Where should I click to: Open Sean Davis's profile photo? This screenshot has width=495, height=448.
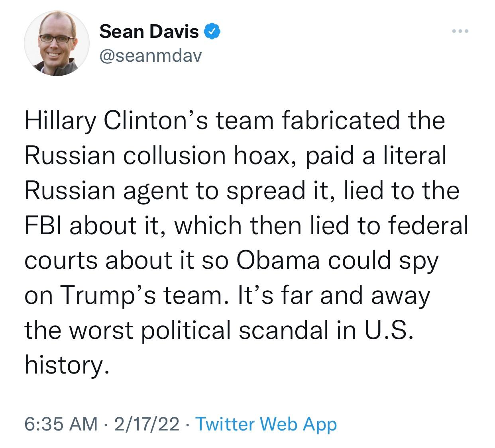(57, 43)
